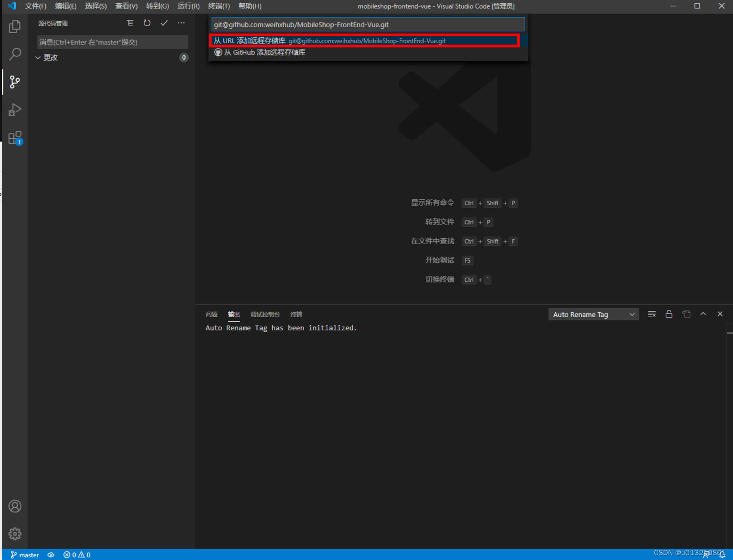Open the Explorer view in activity bar
733x560 pixels.
point(15,27)
